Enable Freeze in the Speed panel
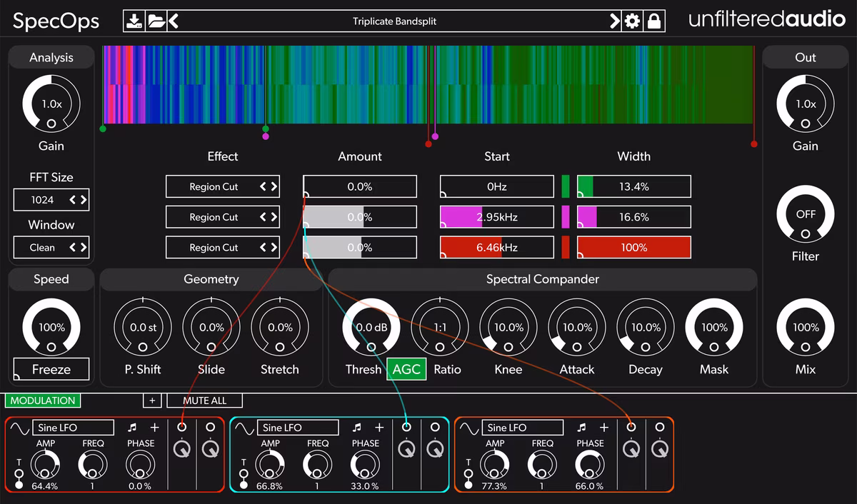Viewport: 857px width, 504px height. click(51, 369)
